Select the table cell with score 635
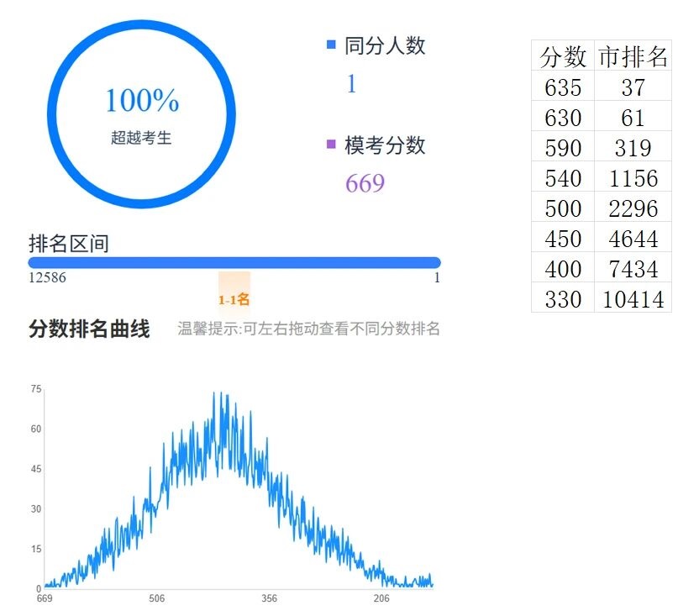This screenshot has width=699, height=616. [563, 87]
